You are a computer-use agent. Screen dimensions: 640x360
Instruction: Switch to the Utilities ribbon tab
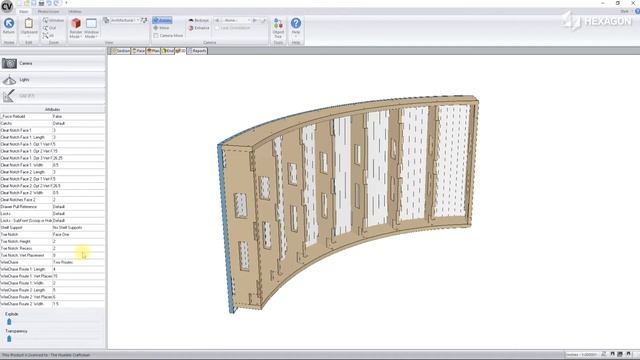(75, 11)
